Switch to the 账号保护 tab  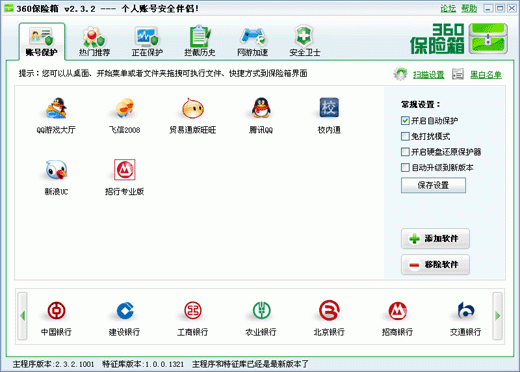coord(42,42)
